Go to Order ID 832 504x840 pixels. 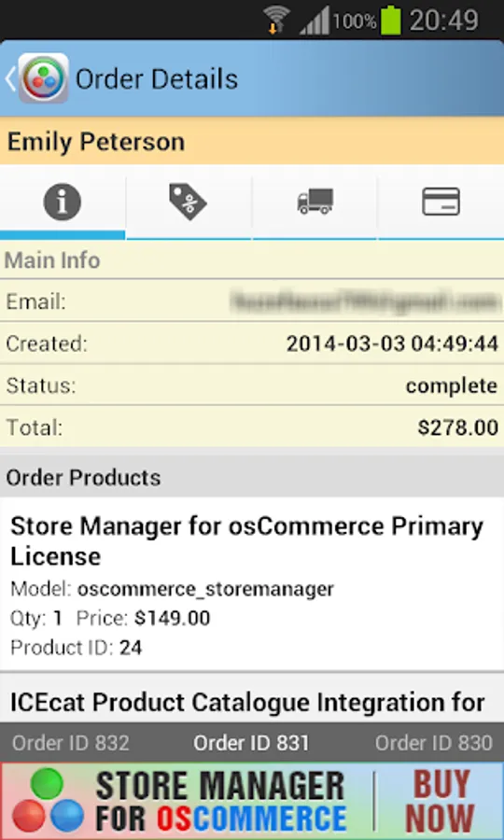click(x=71, y=743)
